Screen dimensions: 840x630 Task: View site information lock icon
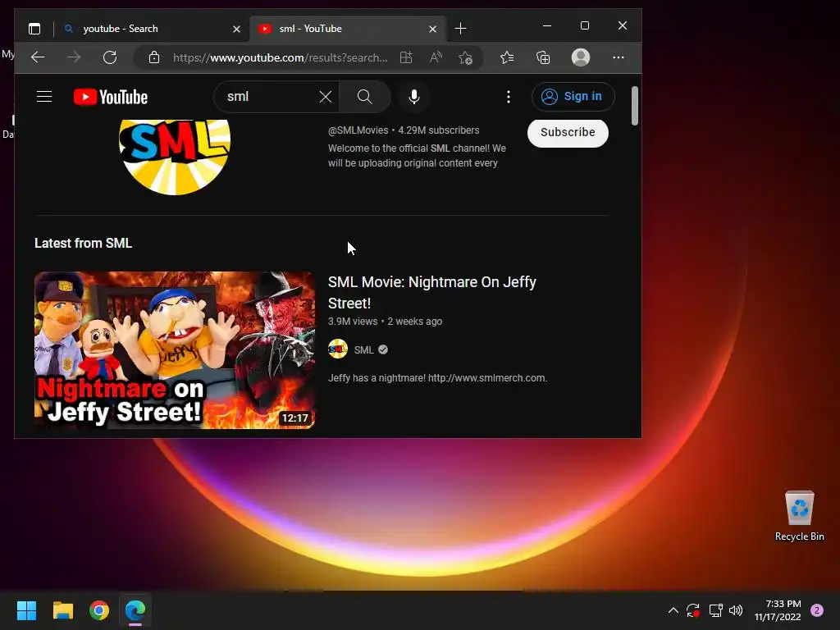pyautogui.click(x=154, y=57)
